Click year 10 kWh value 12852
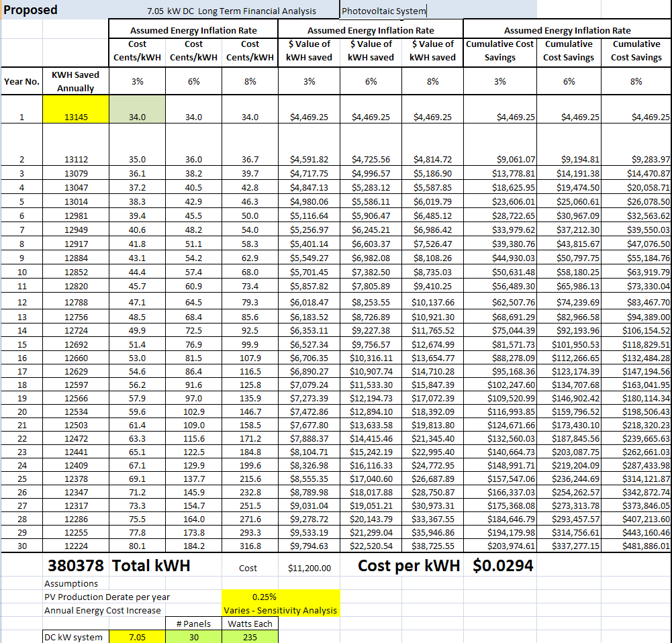 [76, 272]
